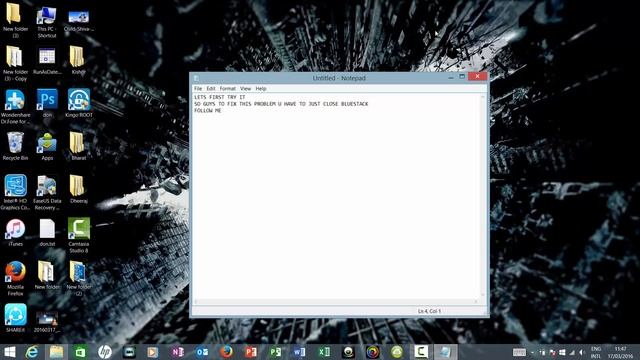Open PowerPoint from the taskbar
Screen dimensions: 640x360
pos(251,352)
